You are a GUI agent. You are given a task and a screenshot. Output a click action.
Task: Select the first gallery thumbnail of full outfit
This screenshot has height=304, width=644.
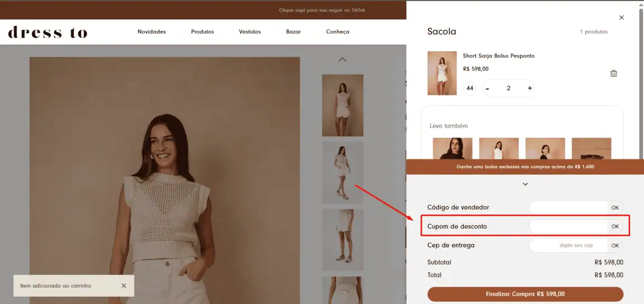tap(343, 105)
